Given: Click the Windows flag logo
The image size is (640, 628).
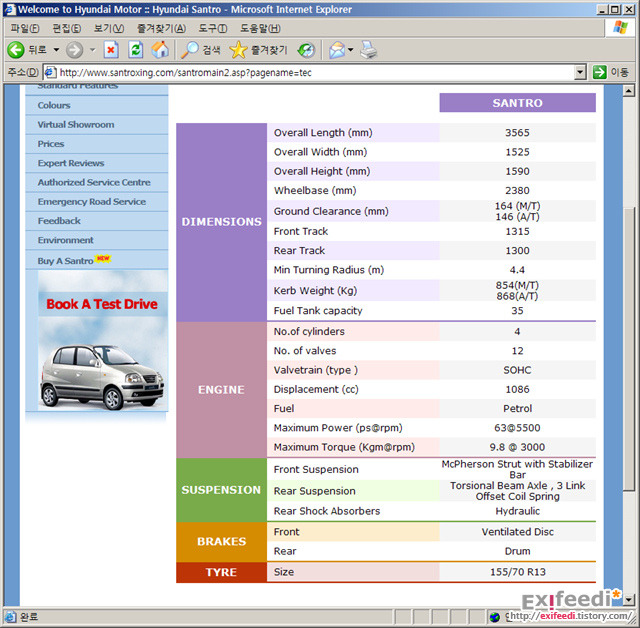Looking at the screenshot, I should pyautogui.click(x=620, y=28).
